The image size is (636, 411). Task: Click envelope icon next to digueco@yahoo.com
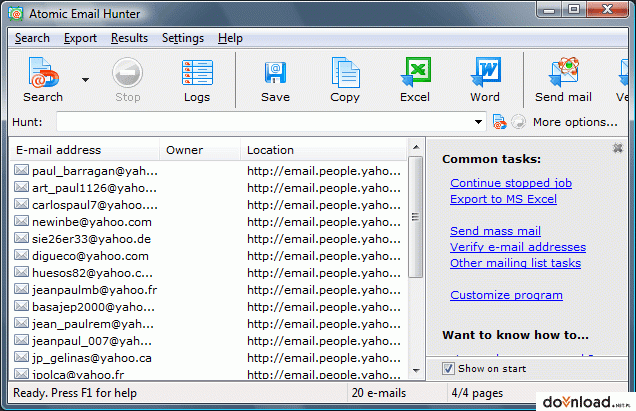(x=21, y=255)
